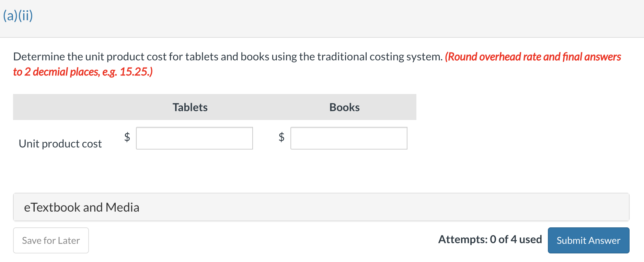Select the (a)(ii) part heading
The width and height of the screenshot is (644, 262).
click(x=18, y=15)
